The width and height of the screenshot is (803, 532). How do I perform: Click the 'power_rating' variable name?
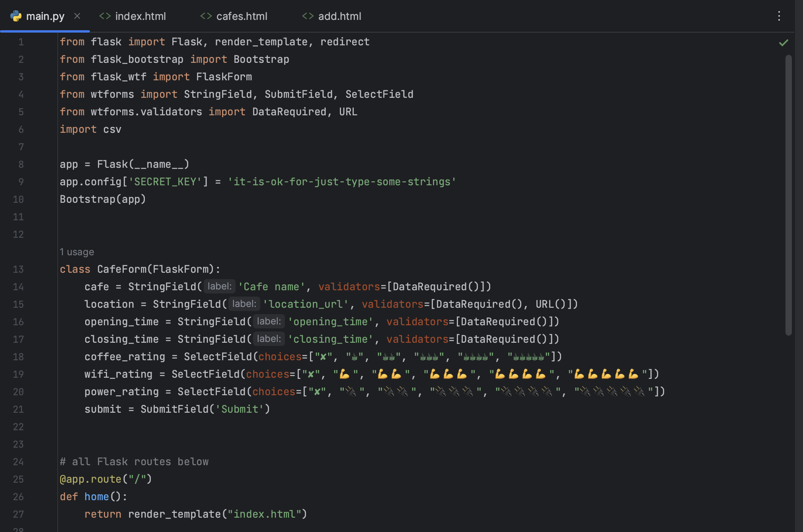pos(121,392)
